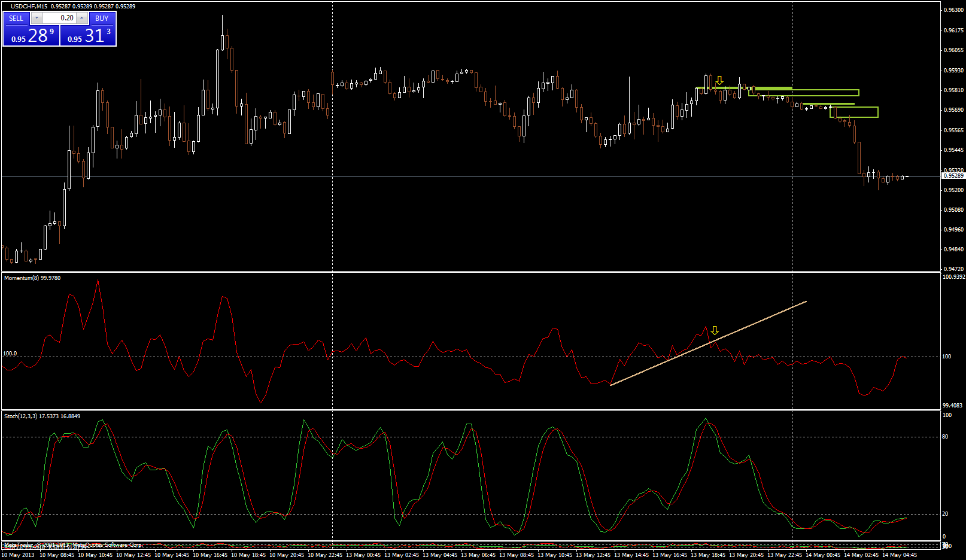Click the lot size field showing 0.20

[68, 19]
